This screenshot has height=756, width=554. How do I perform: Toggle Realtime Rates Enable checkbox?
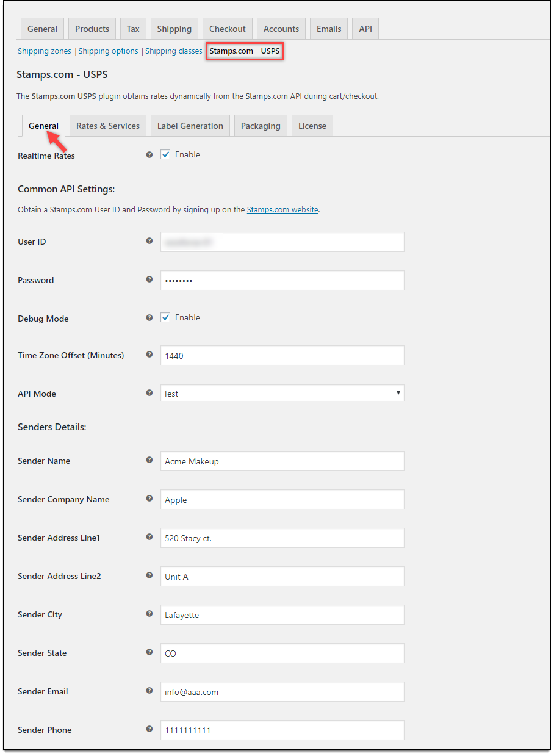(x=165, y=155)
